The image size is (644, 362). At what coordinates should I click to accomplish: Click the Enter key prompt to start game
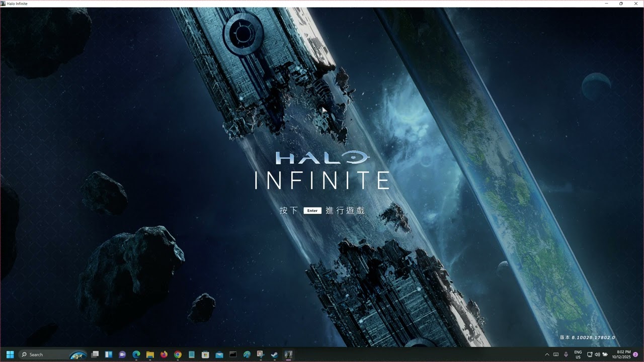tap(312, 211)
